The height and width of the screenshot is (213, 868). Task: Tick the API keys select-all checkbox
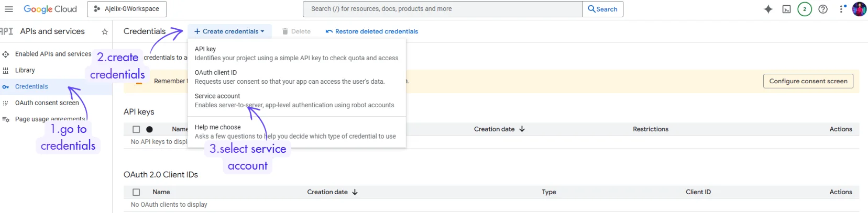point(136,129)
